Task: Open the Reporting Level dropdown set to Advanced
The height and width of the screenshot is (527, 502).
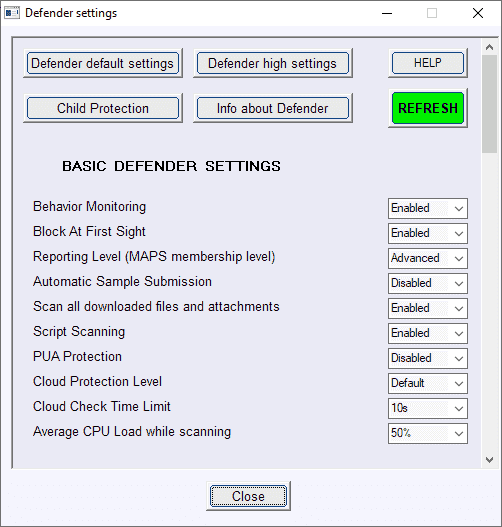Action: pyautogui.click(x=428, y=258)
